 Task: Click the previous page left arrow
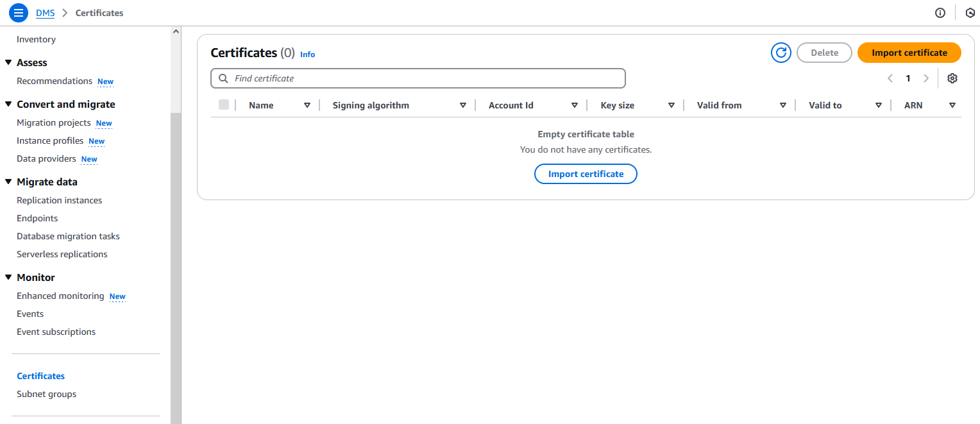(890, 78)
